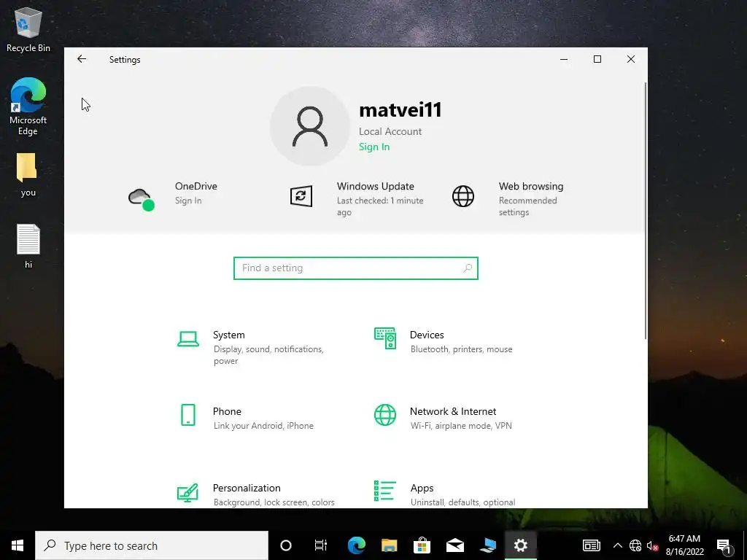
Task: Click 'Bluetooth, printers, mouse' description
Action: click(461, 349)
